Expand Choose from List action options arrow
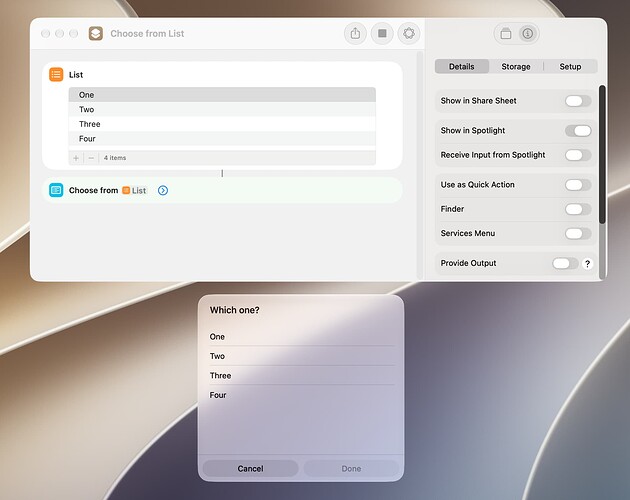 163,191
